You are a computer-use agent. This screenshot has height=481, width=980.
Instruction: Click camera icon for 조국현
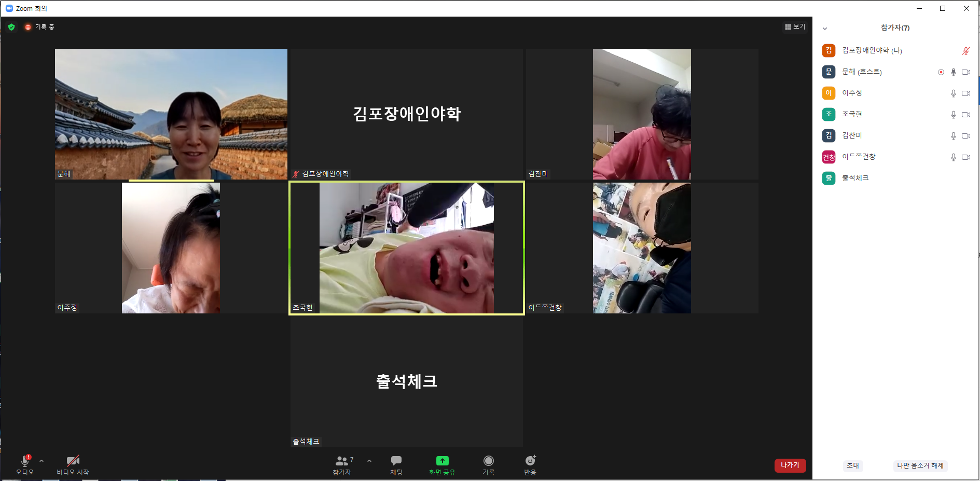(x=966, y=115)
